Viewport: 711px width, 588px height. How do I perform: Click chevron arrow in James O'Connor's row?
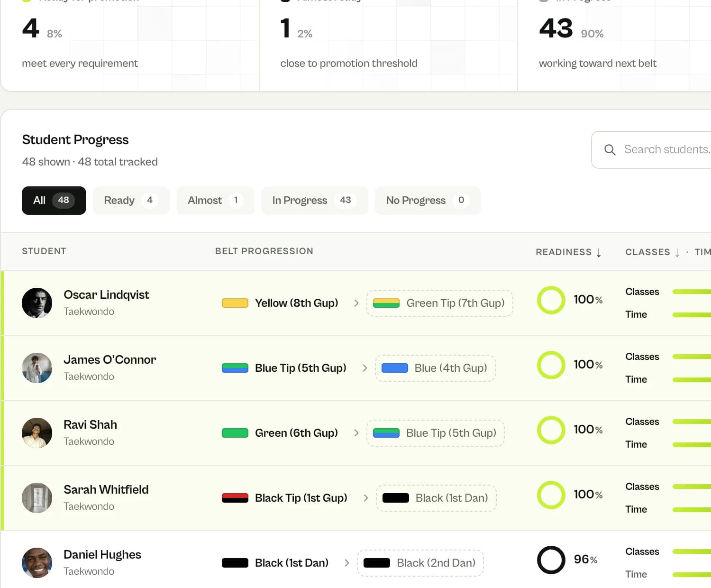365,368
